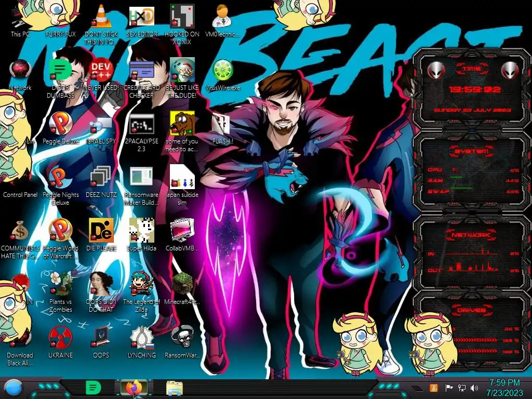Launch Peggle Deluxe

coord(60,124)
